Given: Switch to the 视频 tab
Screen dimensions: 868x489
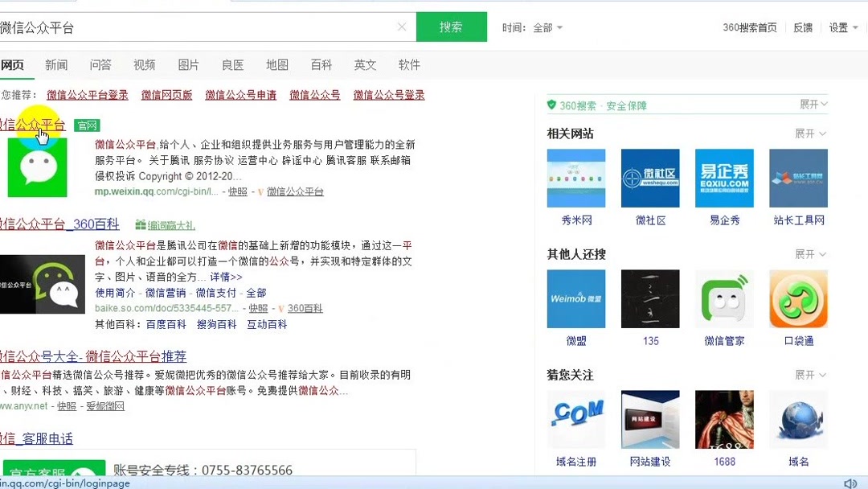Looking at the screenshot, I should click(144, 64).
